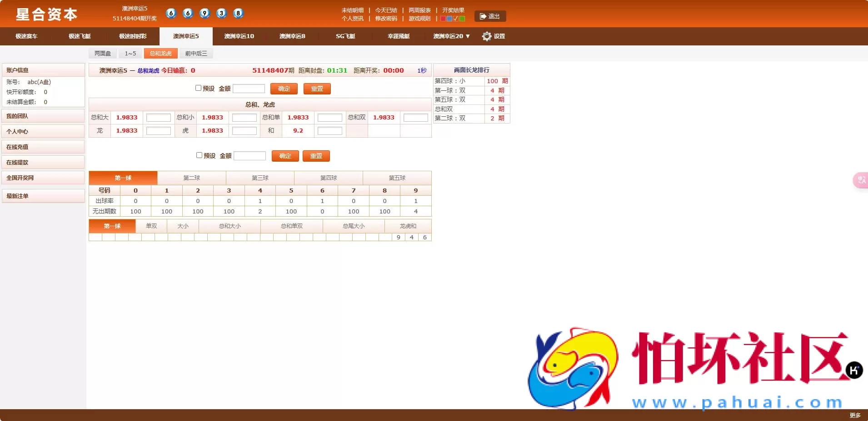Select the blue theme color swatch

point(449,19)
